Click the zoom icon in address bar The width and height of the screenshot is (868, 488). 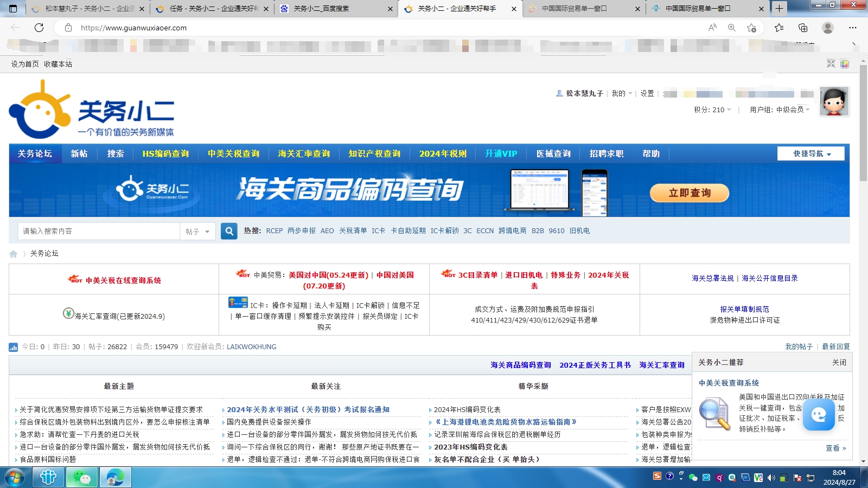pos(732,28)
